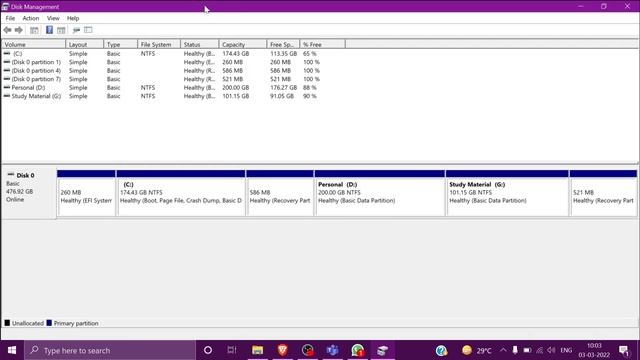Click the 29°C weather widget in taskbar

point(476,350)
